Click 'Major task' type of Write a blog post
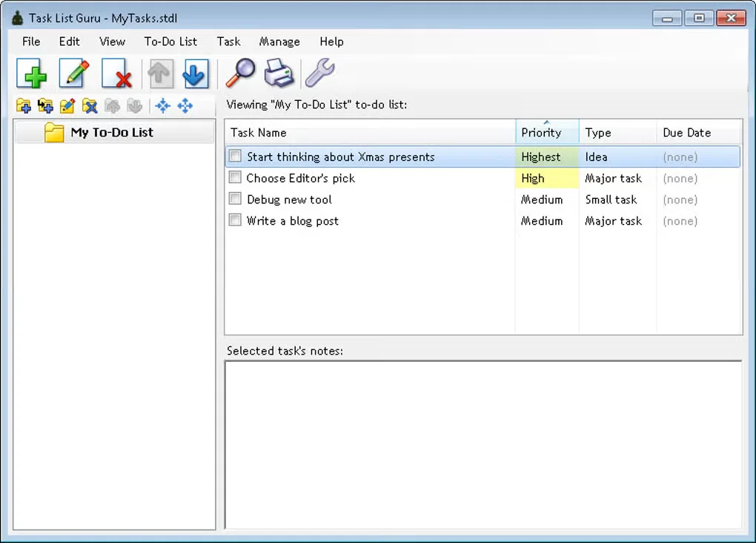The image size is (756, 543). tap(613, 220)
